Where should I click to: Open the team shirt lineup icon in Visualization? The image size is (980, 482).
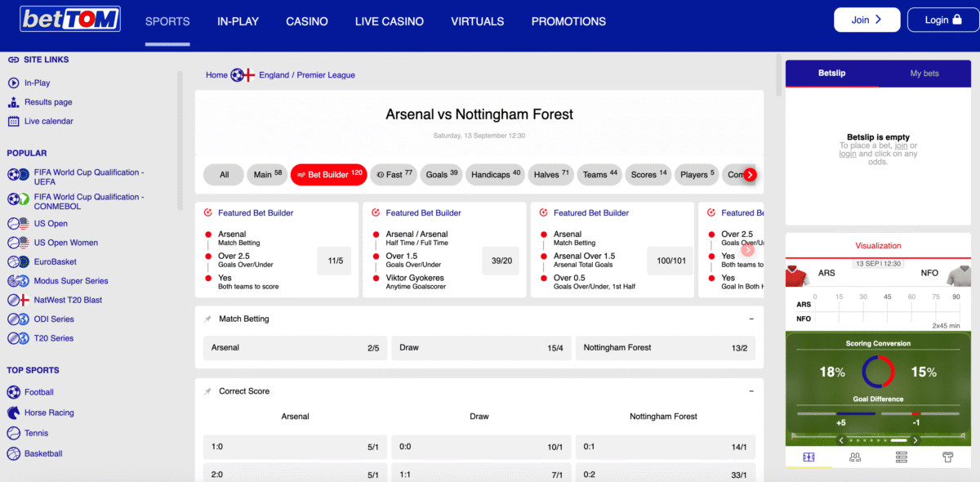[948, 457]
